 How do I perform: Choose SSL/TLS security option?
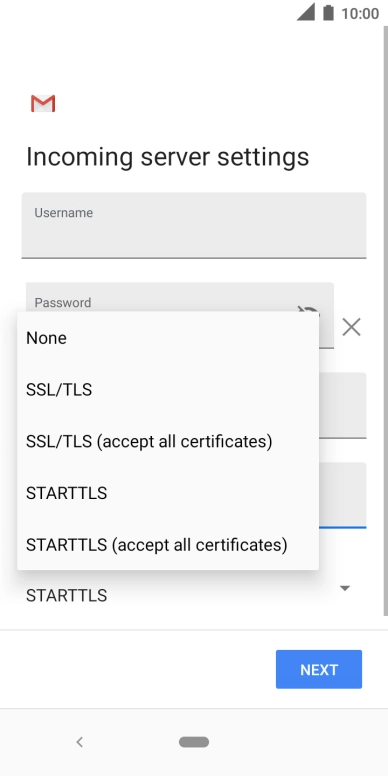168,390
